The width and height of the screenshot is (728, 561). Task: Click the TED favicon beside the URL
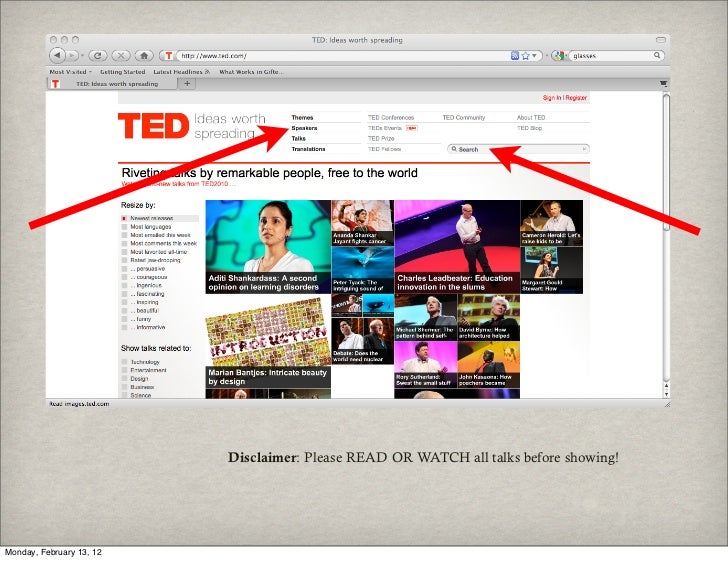click(169, 56)
